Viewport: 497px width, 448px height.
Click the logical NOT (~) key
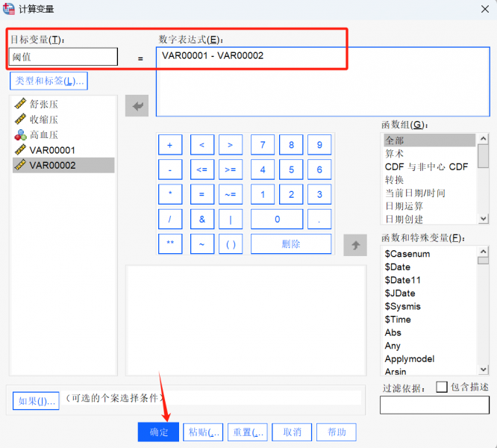(202, 244)
